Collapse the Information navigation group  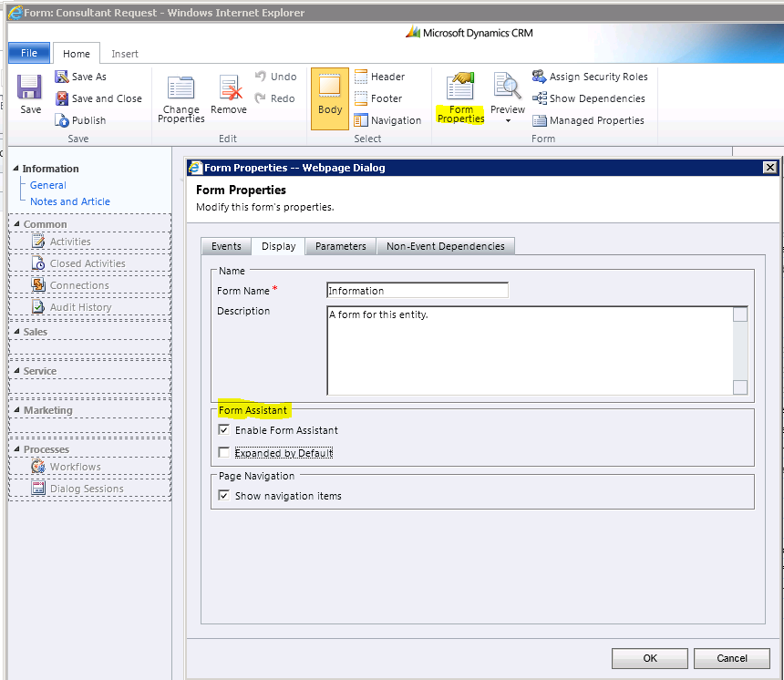click(16, 169)
